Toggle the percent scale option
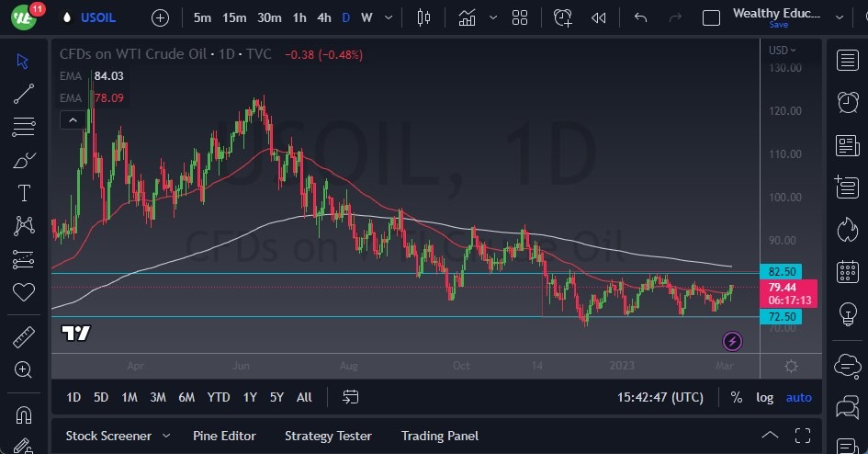This screenshot has height=454, width=868. click(x=737, y=397)
